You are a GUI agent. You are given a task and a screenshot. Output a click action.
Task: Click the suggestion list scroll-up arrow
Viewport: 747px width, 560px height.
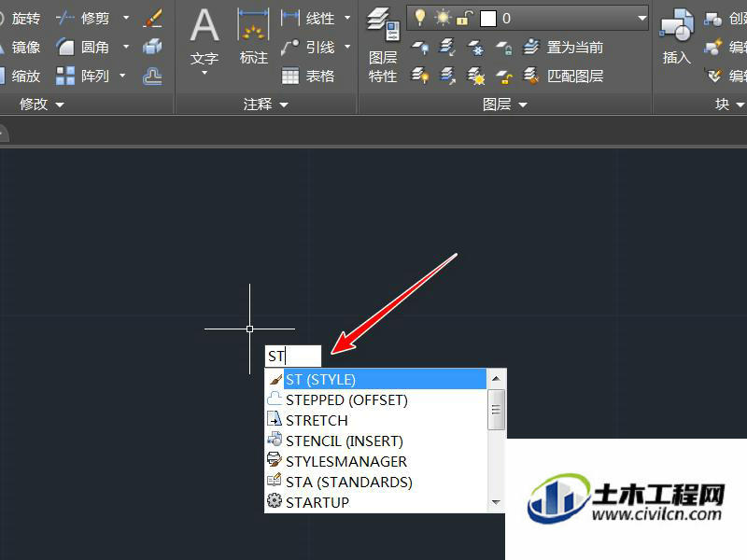tap(496, 379)
